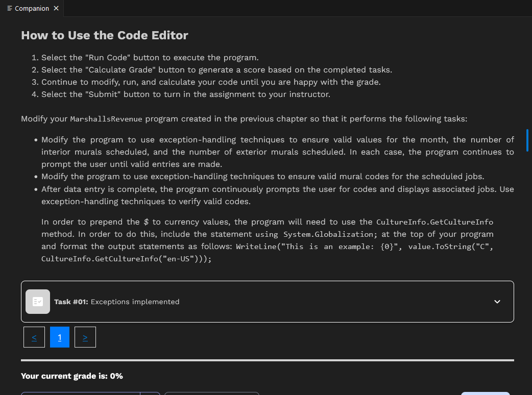This screenshot has width=532, height=395.
Task: Click the 'How to Use the Code Editor' heading
Action: point(104,35)
